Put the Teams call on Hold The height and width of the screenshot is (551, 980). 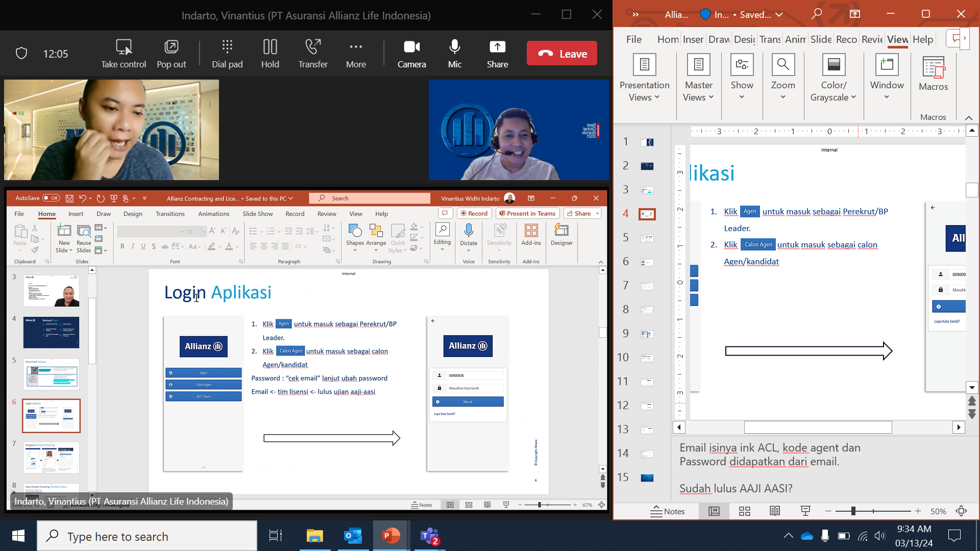[270, 54]
